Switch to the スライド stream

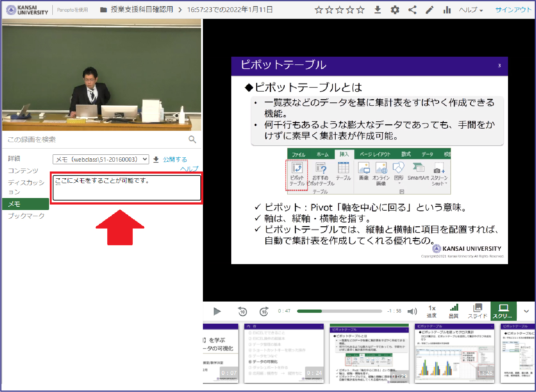pyautogui.click(x=477, y=311)
